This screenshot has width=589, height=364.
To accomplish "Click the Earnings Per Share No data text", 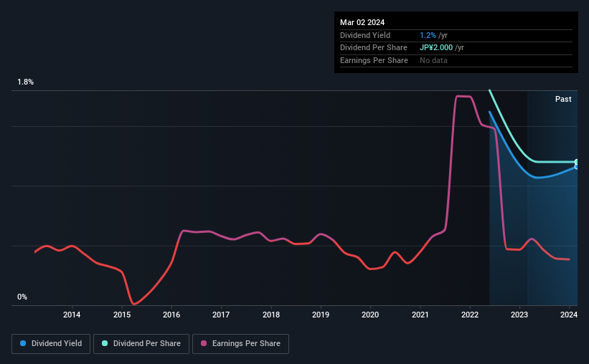I will click(x=433, y=60).
